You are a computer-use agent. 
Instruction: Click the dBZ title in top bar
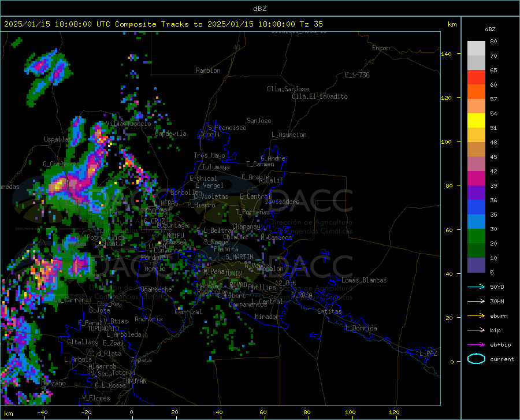(259, 9)
